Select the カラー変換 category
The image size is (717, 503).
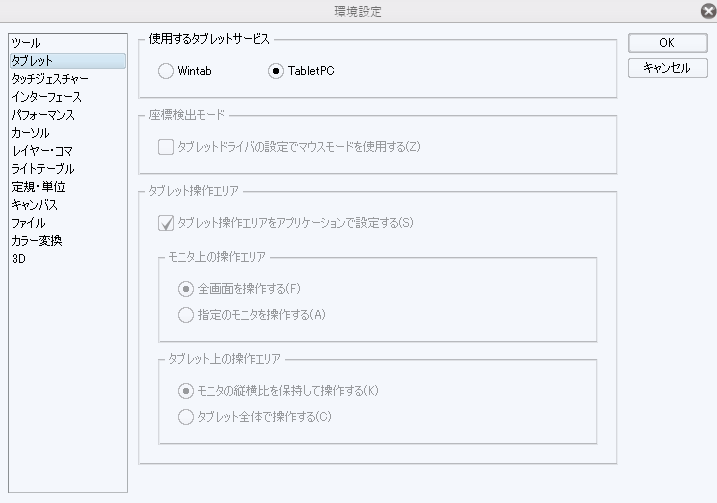(37, 241)
